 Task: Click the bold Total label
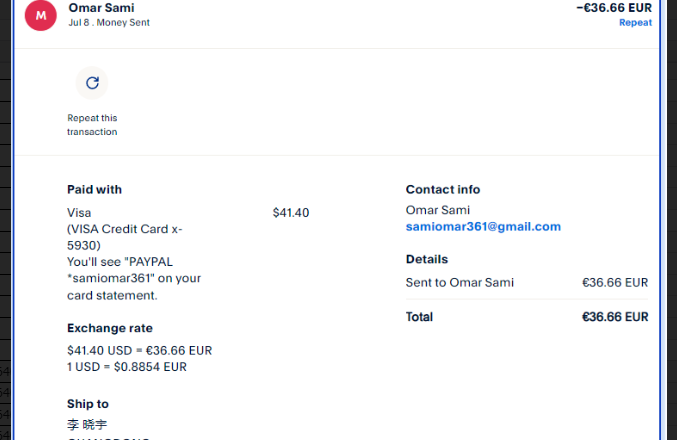[419, 317]
